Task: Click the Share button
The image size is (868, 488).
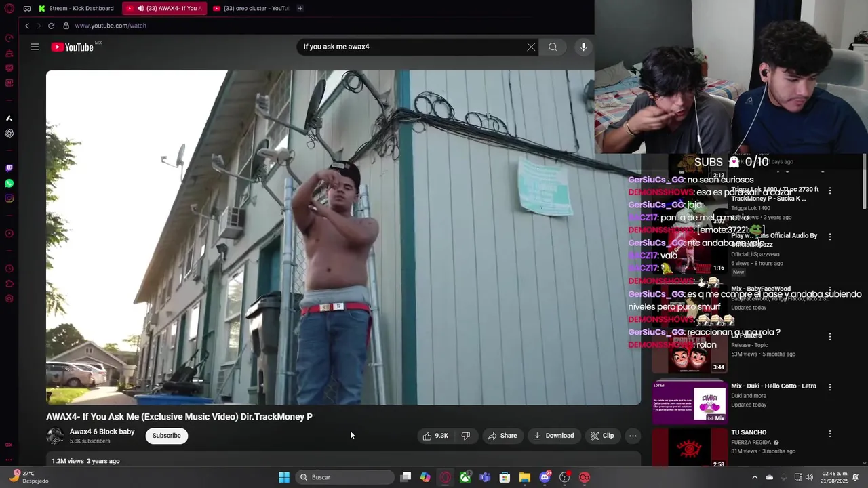Action: pyautogui.click(x=502, y=436)
